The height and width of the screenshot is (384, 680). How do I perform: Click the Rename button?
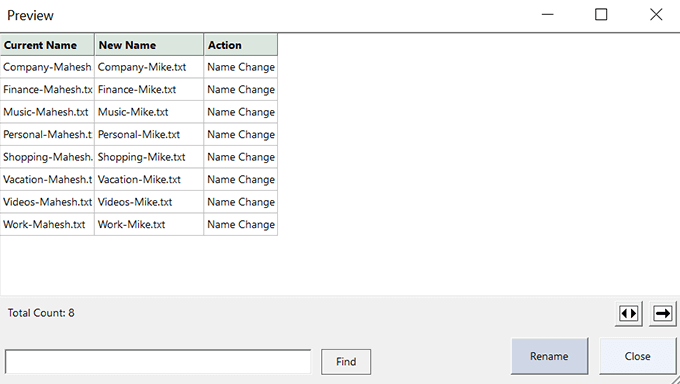[549, 356]
